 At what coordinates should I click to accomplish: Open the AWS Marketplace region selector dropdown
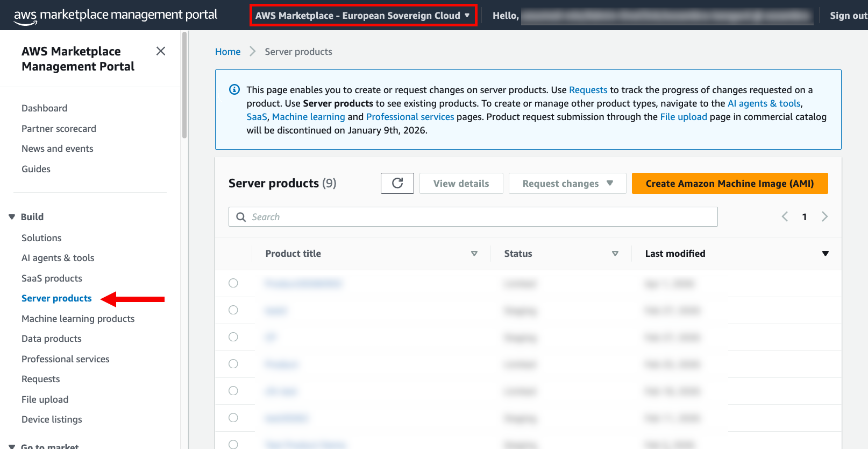[x=363, y=15]
